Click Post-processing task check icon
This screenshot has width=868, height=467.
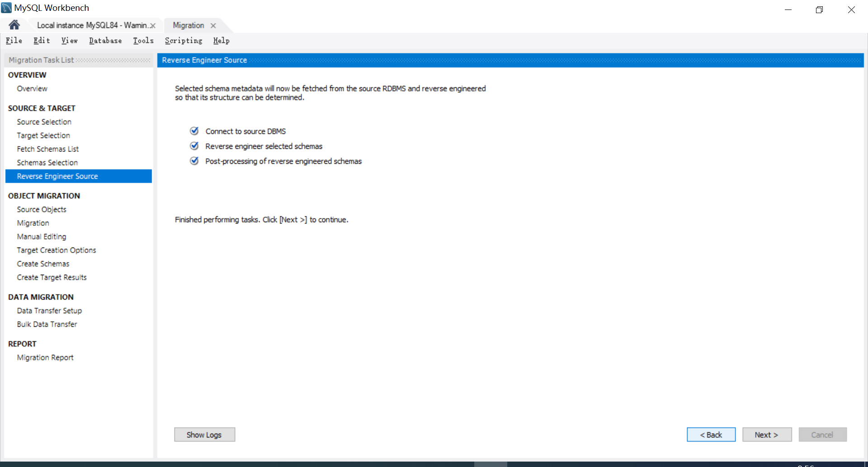click(194, 161)
